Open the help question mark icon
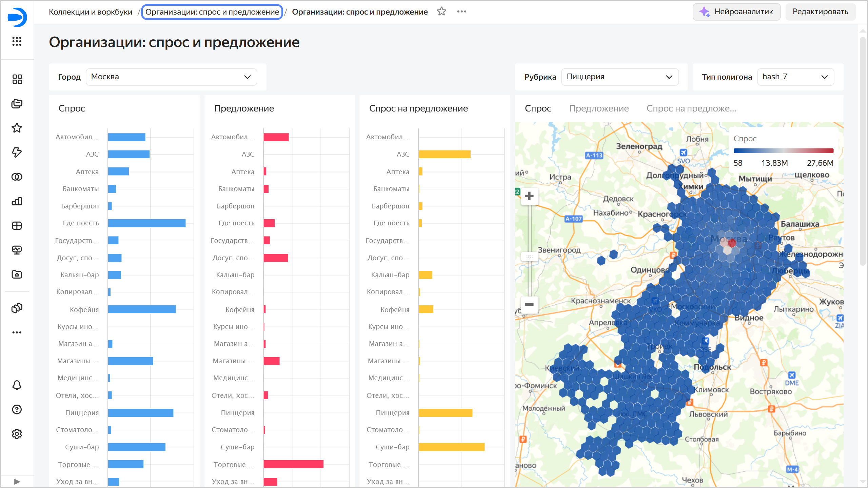This screenshot has width=868, height=488. click(x=17, y=409)
